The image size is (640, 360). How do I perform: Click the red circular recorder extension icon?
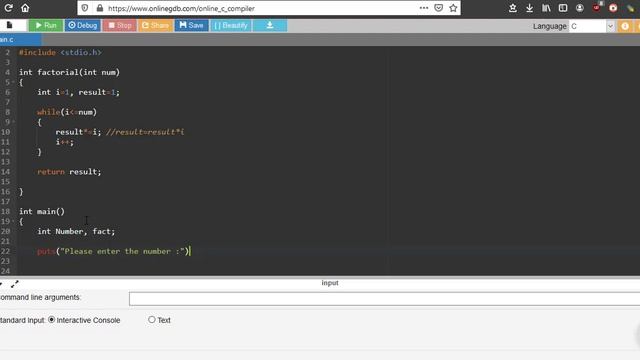613,8
